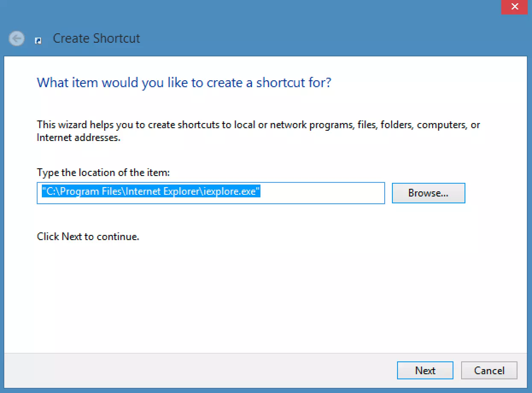Screen dimensions: 532x393
Task: Click the 'Click Next to continue.' text
Action: click(x=88, y=236)
